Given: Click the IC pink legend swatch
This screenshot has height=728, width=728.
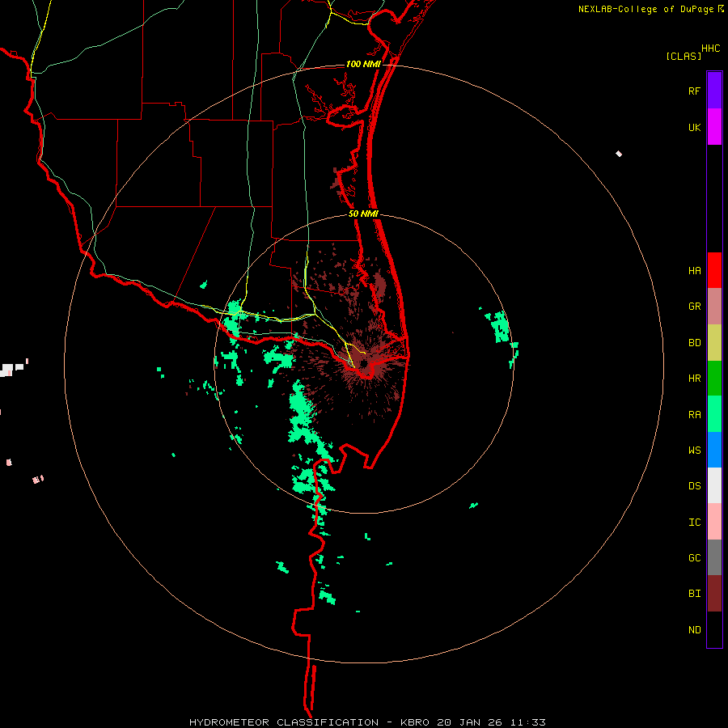Looking at the screenshot, I should [x=714, y=522].
